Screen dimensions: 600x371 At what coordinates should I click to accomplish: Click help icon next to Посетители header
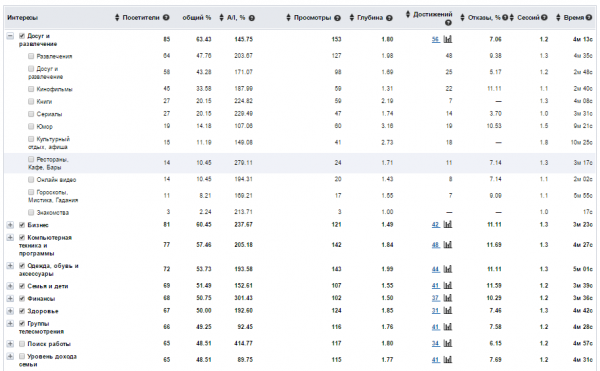coord(166,18)
